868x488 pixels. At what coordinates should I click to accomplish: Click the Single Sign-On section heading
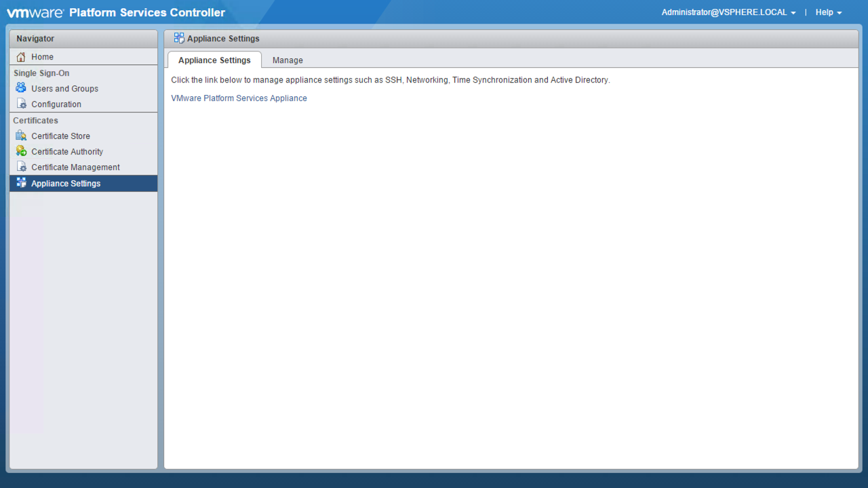41,73
